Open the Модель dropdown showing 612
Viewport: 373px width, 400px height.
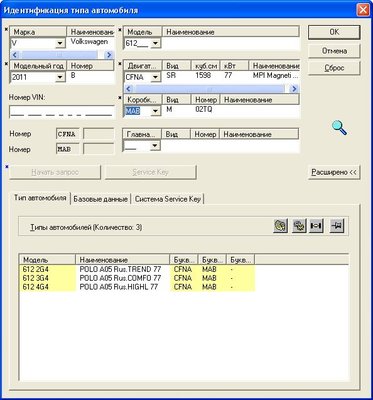tap(155, 43)
